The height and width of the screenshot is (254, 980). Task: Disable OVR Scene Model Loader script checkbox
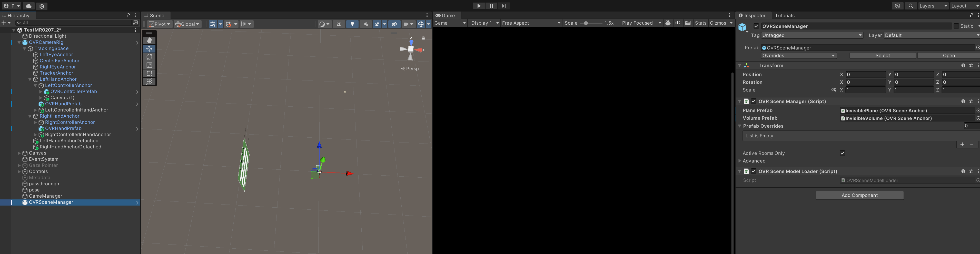click(754, 171)
